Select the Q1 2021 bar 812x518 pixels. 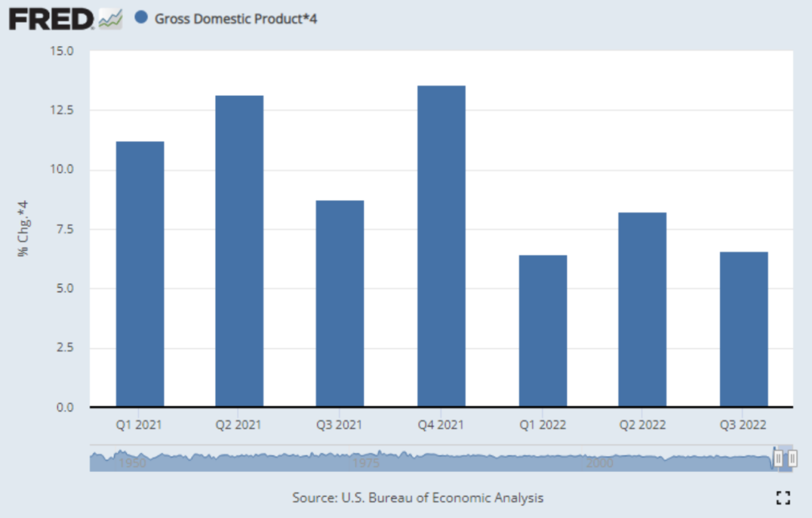click(140, 274)
